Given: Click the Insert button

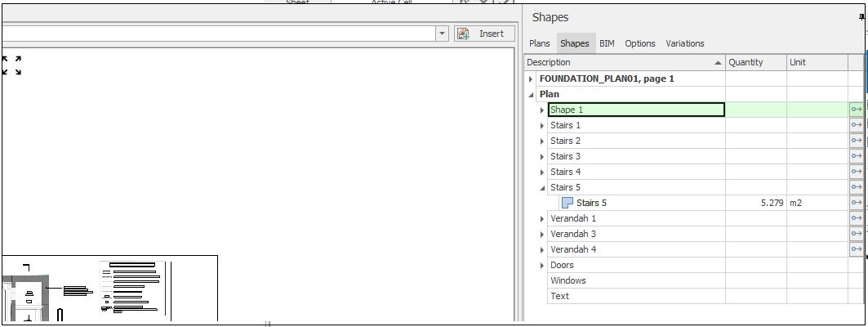Looking at the screenshot, I should 485,34.
